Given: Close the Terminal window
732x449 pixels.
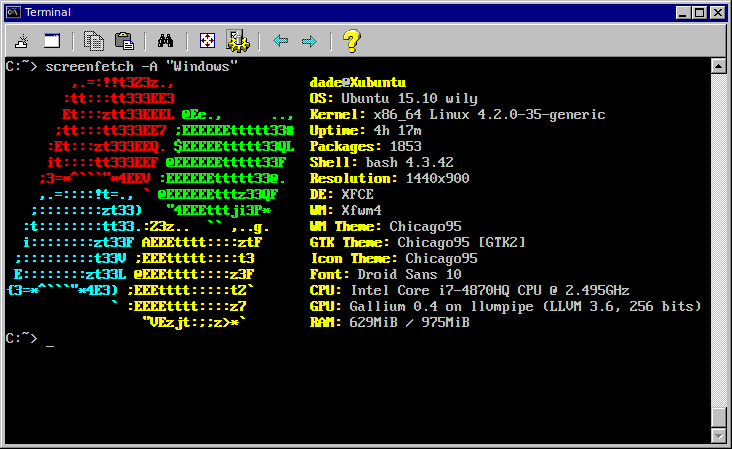Looking at the screenshot, I should 718,12.
